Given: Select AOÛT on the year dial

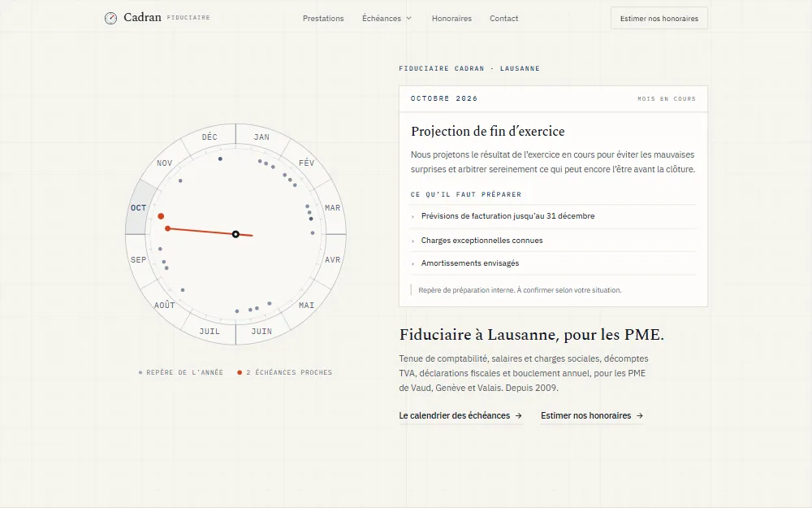Looking at the screenshot, I should pyautogui.click(x=164, y=306).
